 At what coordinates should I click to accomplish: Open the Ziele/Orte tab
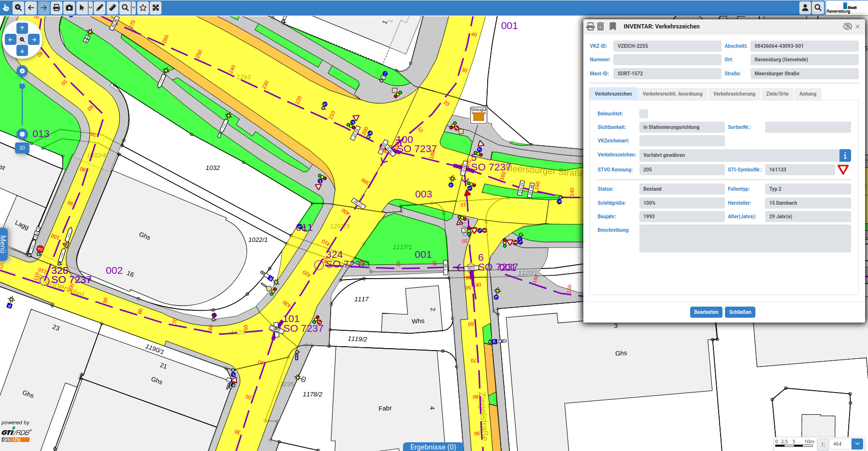pos(777,94)
